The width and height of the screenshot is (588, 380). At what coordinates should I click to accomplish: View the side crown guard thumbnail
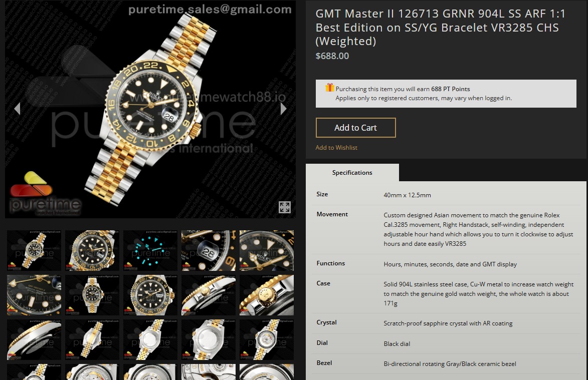[209, 295]
